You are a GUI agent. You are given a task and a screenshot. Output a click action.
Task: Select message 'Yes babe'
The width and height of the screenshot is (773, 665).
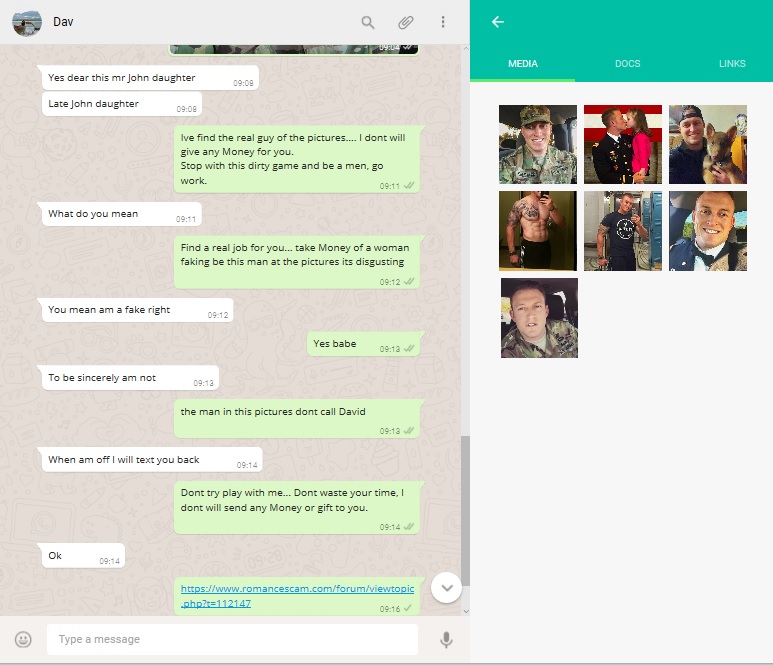(363, 344)
